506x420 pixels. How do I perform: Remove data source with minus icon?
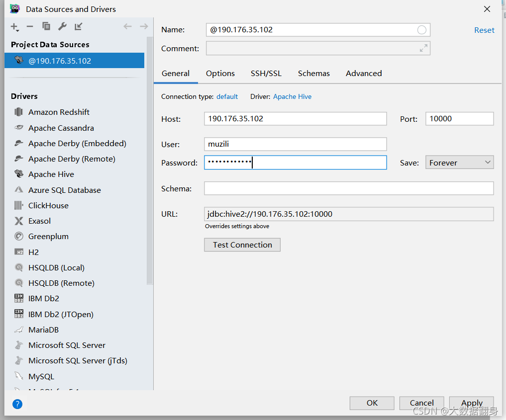coord(30,26)
